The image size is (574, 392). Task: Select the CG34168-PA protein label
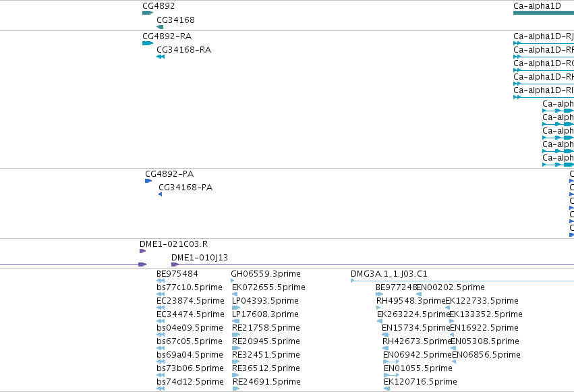tap(185, 187)
